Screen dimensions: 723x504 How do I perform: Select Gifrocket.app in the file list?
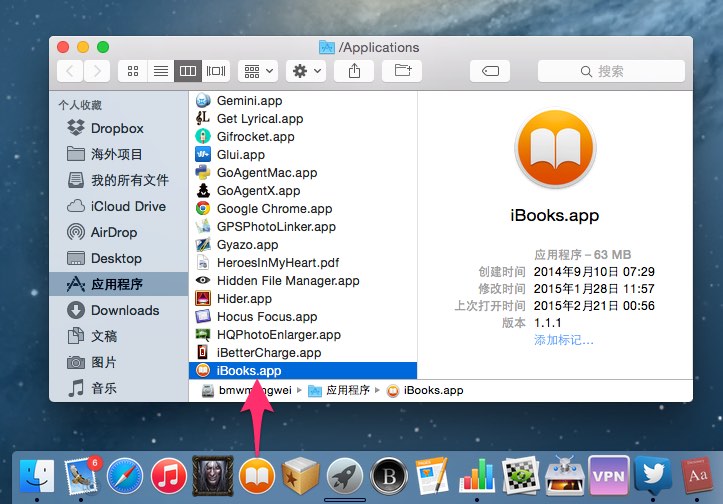tap(303, 136)
